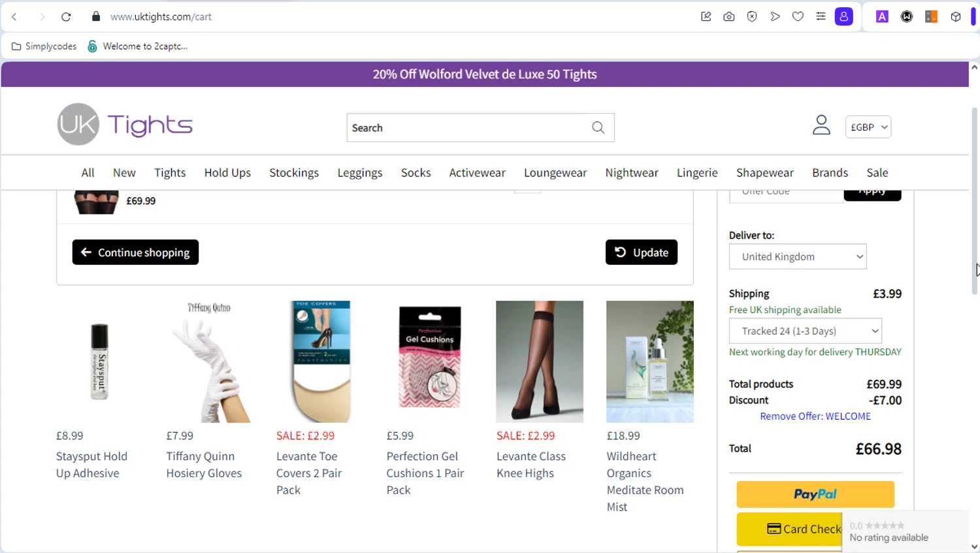The width and height of the screenshot is (980, 553).
Task: Open the Stockings category
Action: [294, 173]
